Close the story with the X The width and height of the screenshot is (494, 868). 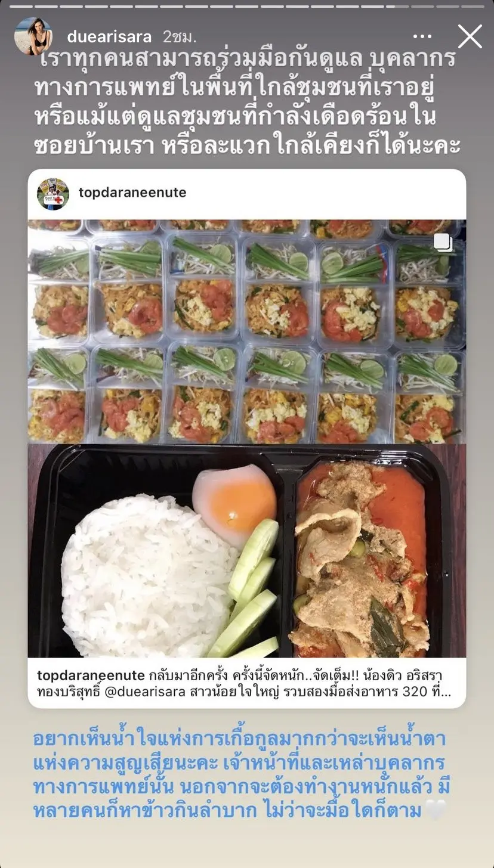coord(470,36)
